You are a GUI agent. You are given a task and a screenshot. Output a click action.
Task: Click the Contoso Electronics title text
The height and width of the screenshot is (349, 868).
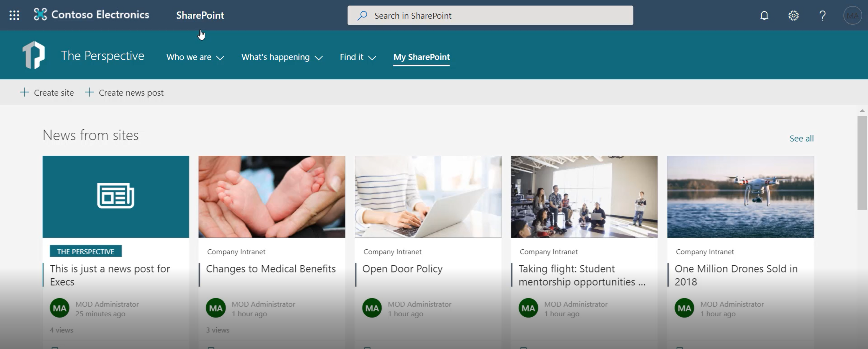coord(100,15)
